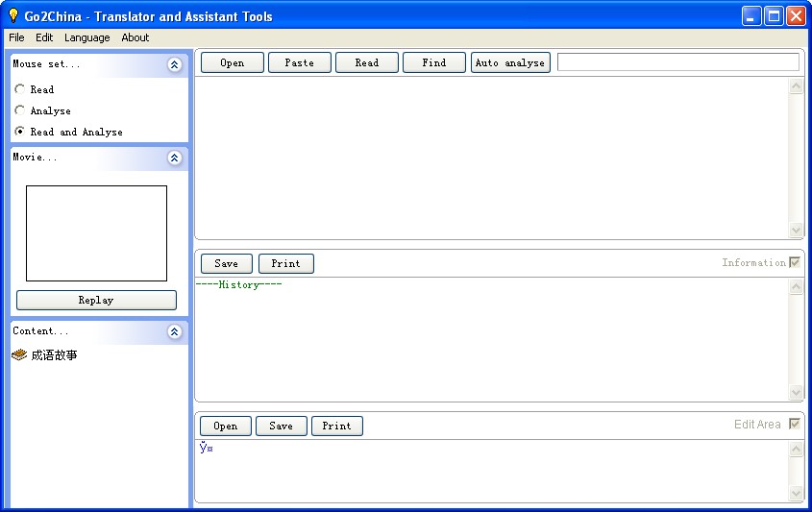812x512 pixels.
Task: Click down arrow of History pane scrollbar
Action: (796, 392)
